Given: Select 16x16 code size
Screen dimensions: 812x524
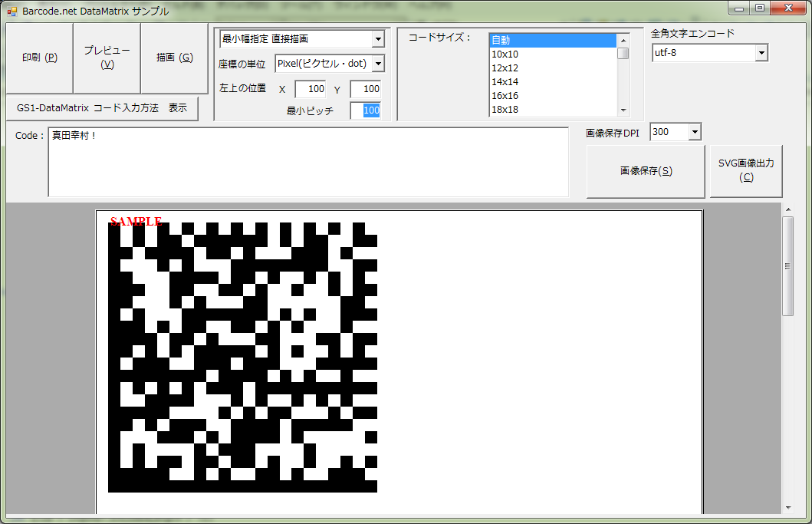Looking at the screenshot, I should point(553,96).
